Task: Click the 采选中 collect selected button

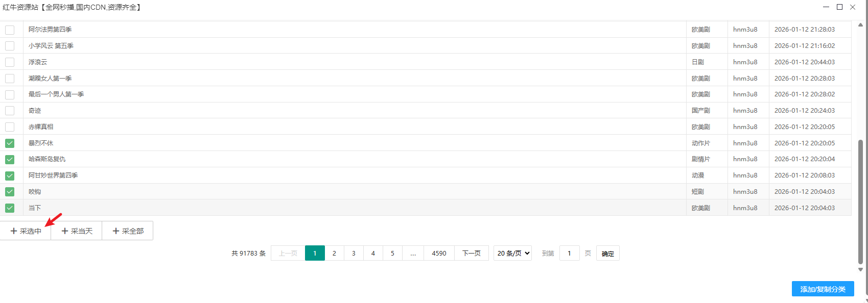Action: point(26,231)
